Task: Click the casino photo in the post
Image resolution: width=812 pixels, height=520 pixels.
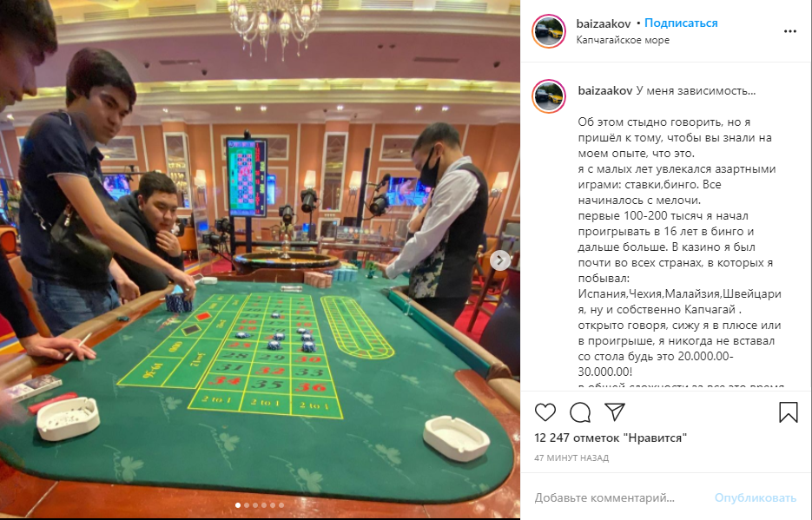Action: point(260,259)
